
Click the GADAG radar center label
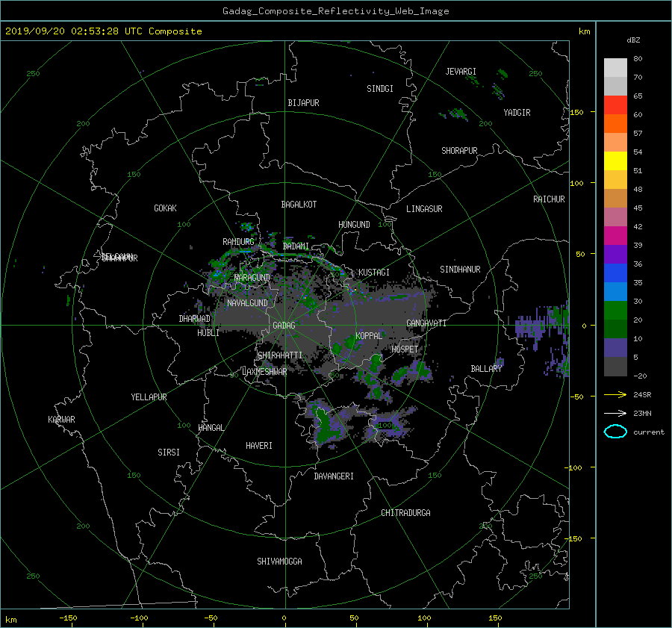click(284, 326)
